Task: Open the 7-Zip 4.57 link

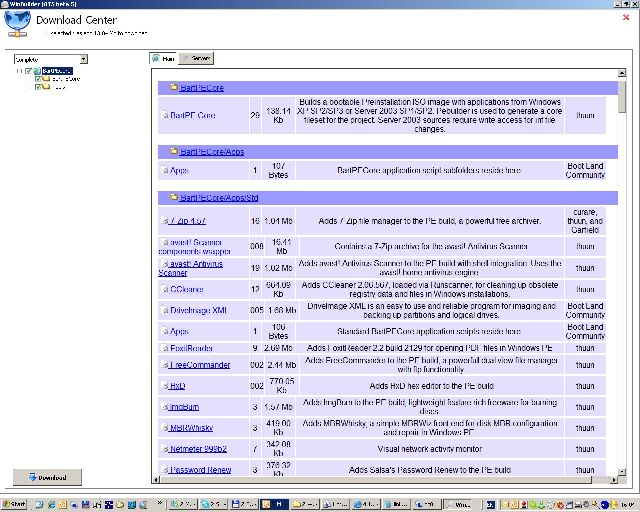Action: [187, 221]
